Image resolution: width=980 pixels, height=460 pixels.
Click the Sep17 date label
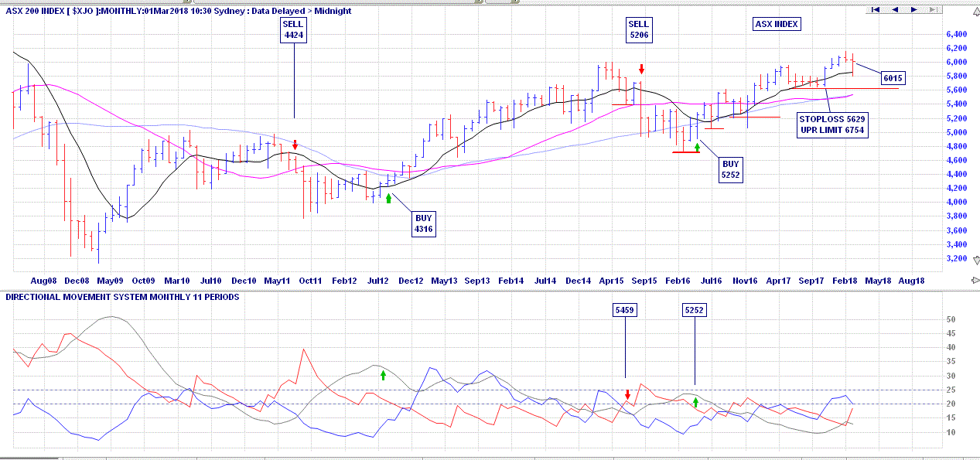pos(811,281)
